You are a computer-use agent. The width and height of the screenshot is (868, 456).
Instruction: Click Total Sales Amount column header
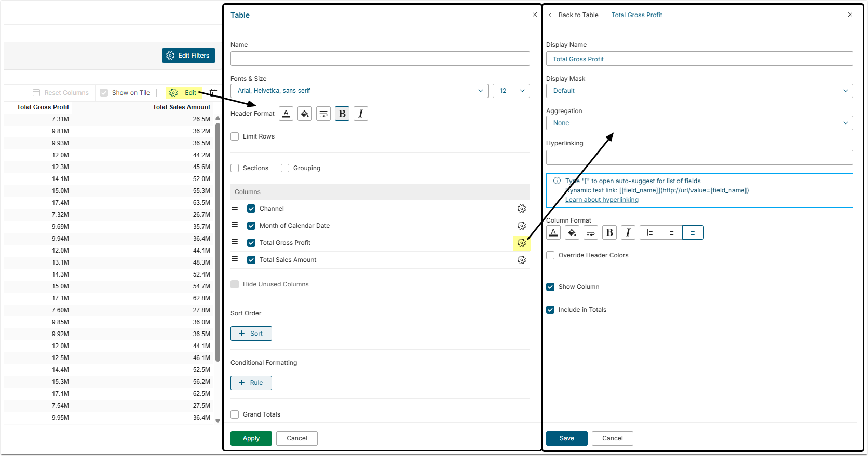click(182, 107)
